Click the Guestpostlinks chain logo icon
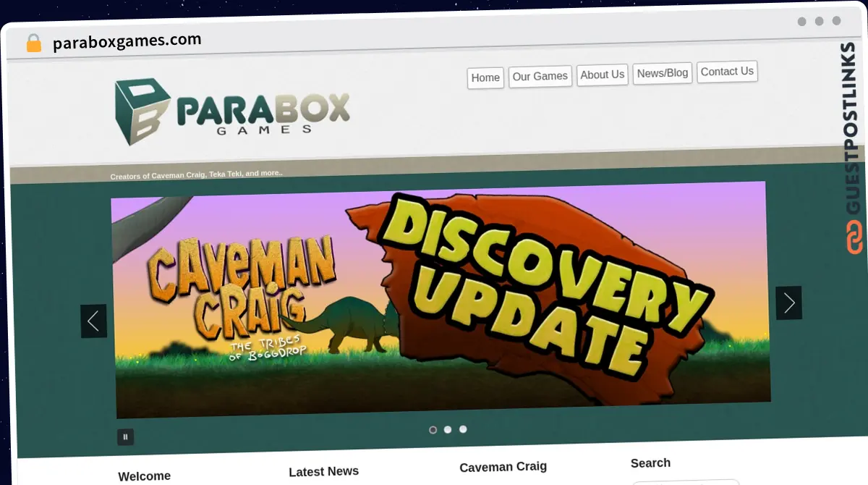 (x=854, y=237)
